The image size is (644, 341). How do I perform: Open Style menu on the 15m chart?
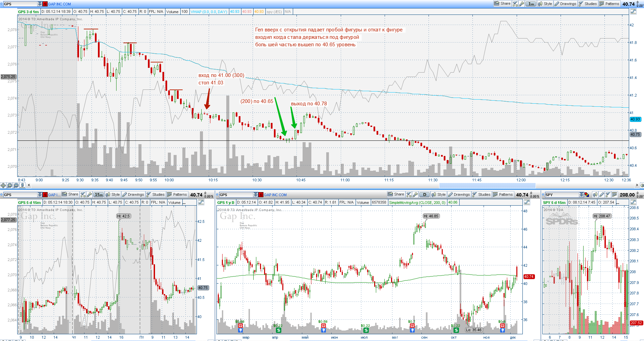pos(112,194)
